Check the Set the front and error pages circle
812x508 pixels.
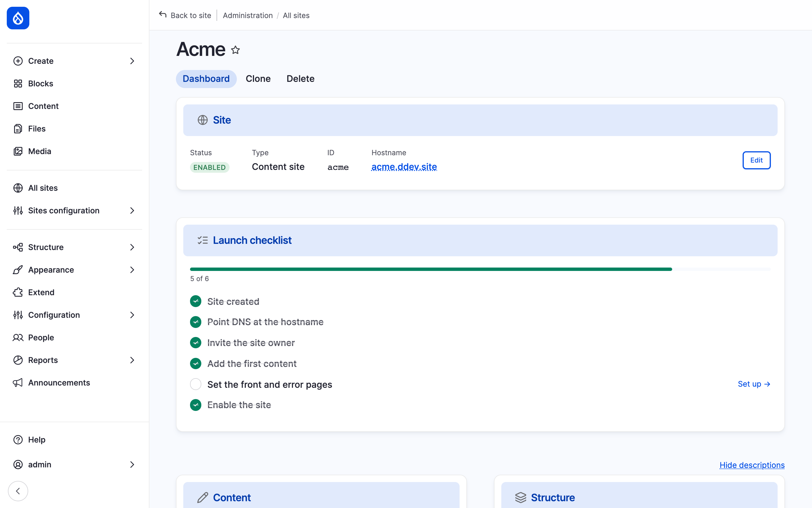point(196,384)
